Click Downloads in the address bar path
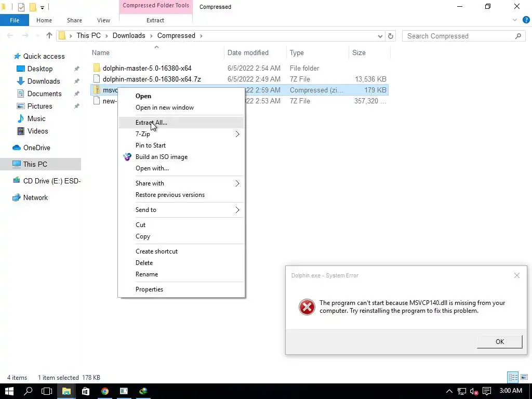The image size is (532, 399). (x=129, y=36)
